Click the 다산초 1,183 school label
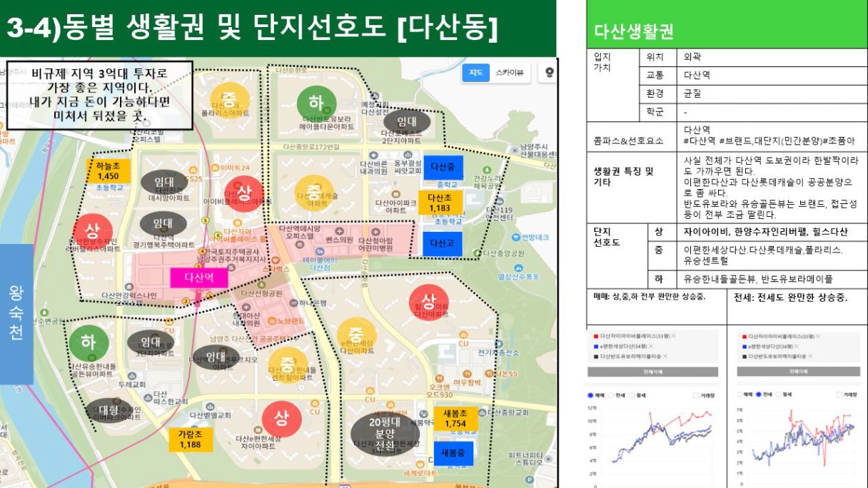868x488 pixels. [x=440, y=203]
